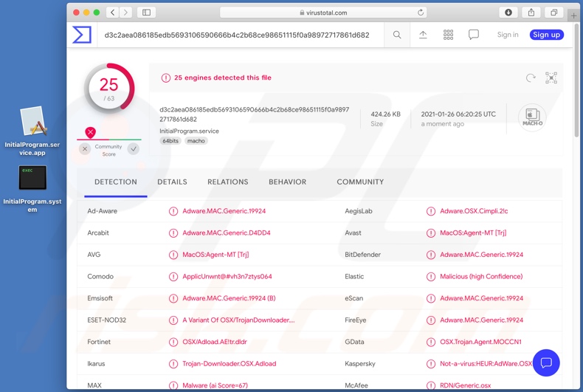The image size is (583, 392).
Task: Open the chat support bubble
Action: [546, 362]
